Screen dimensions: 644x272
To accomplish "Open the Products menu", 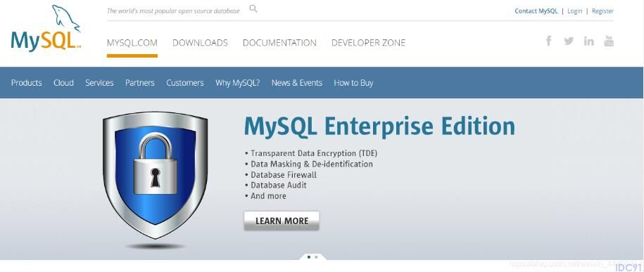I will point(26,83).
